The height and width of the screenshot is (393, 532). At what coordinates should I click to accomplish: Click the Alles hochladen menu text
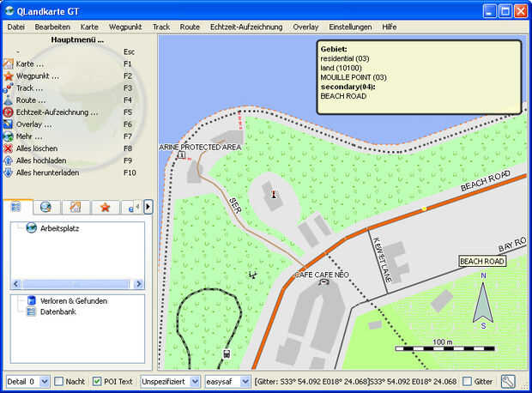(x=41, y=160)
